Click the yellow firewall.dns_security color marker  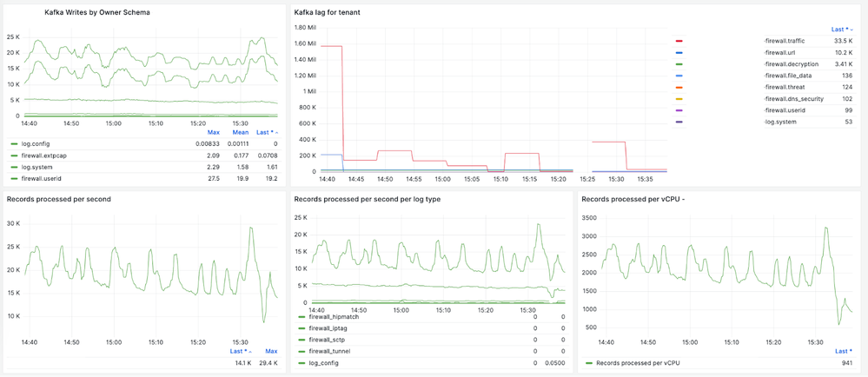[679, 99]
